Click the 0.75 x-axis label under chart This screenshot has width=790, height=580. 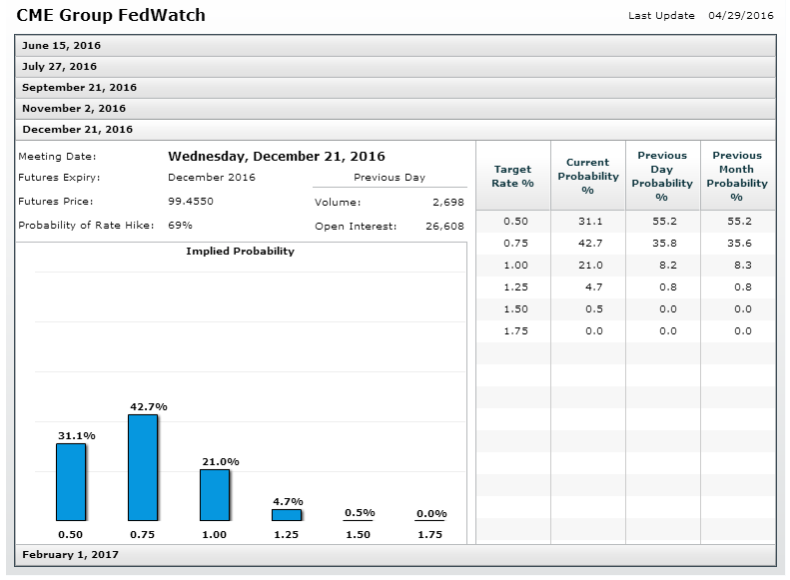(143, 535)
